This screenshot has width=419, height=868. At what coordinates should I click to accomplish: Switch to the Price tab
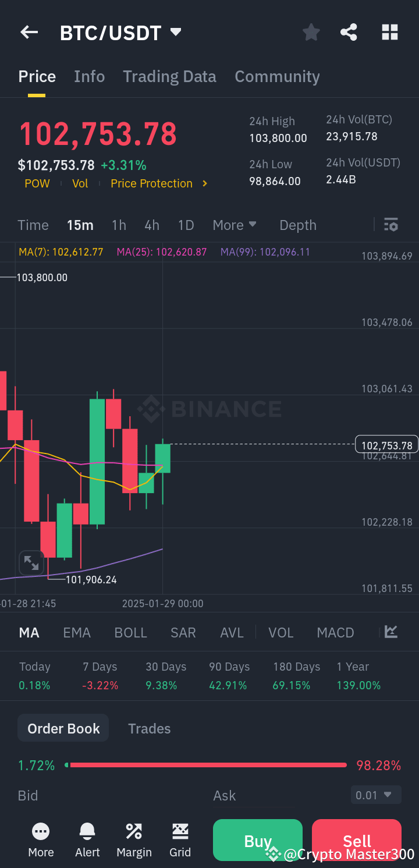[x=37, y=77]
